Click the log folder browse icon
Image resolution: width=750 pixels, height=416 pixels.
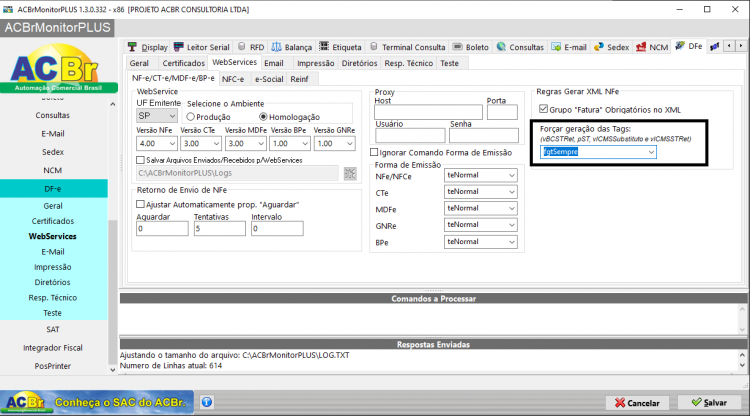point(350,174)
